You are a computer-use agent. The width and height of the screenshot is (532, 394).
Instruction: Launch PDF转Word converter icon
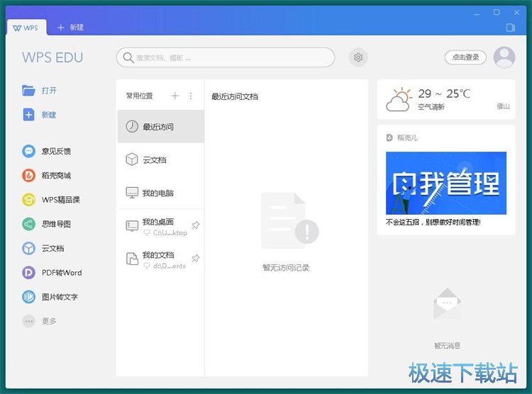[28, 273]
